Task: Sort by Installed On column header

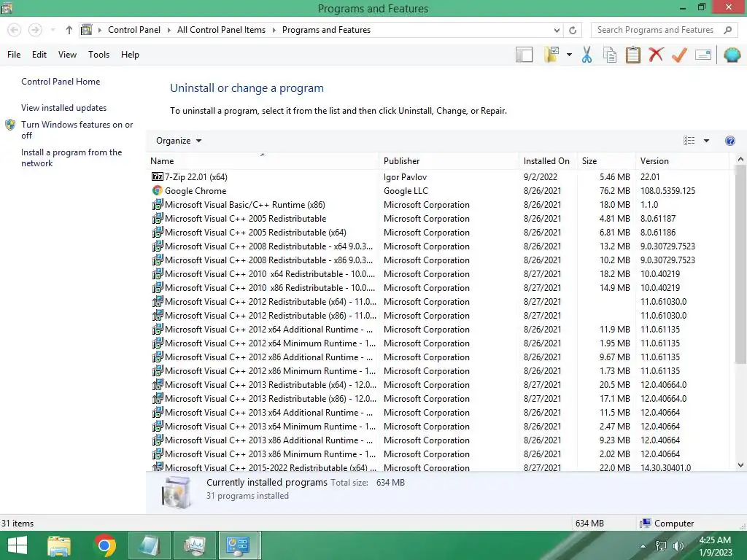Action: (548, 161)
